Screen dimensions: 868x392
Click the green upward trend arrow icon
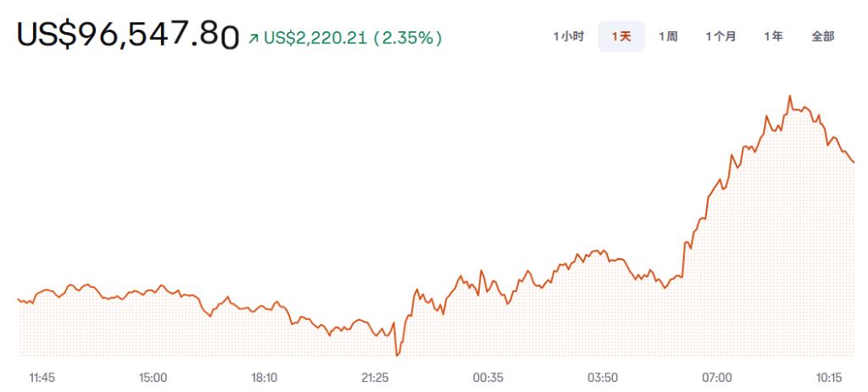pos(253,38)
